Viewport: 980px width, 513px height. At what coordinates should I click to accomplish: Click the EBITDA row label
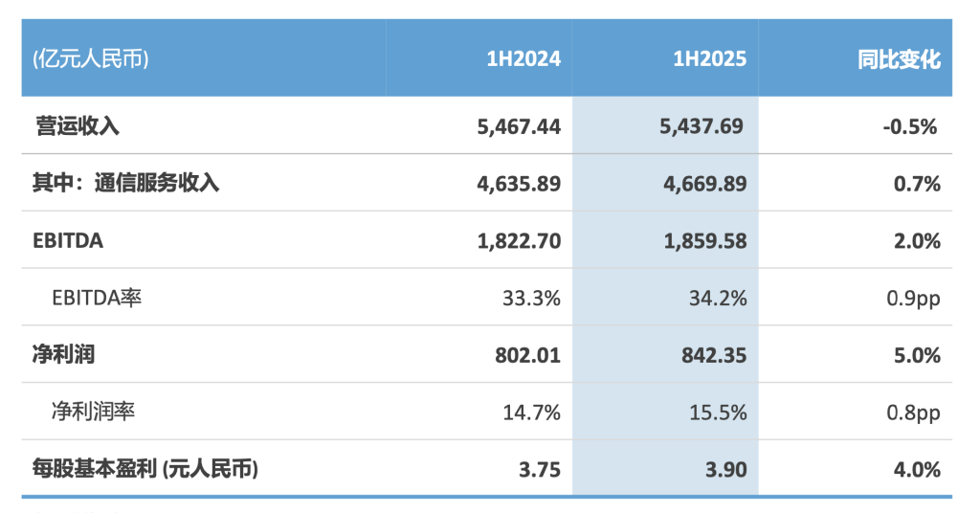(x=68, y=240)
